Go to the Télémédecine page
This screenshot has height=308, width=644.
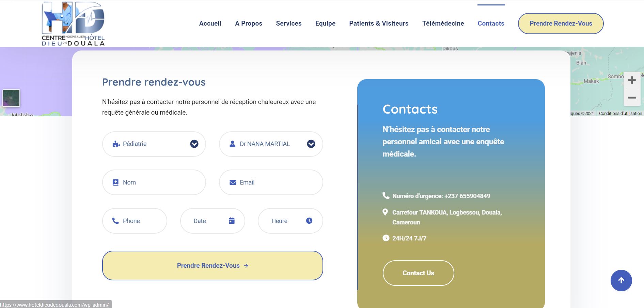click(443, 24)
